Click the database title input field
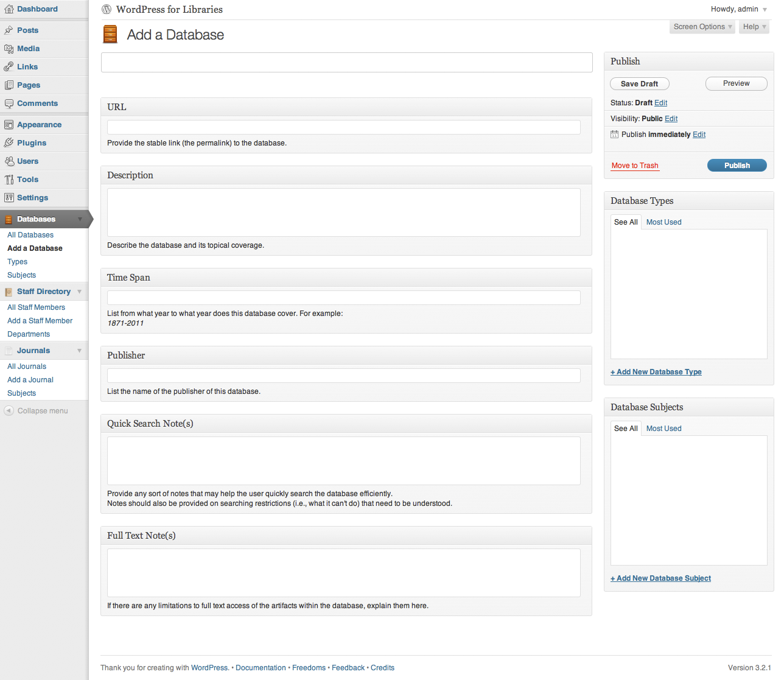Screen dimensions: 784x680 click(347, 63)
